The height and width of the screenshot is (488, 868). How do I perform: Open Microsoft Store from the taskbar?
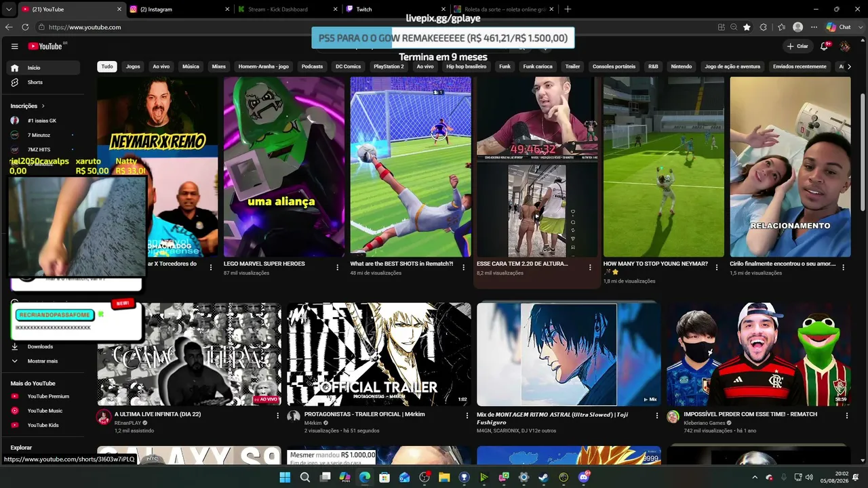tap(384, 477)
